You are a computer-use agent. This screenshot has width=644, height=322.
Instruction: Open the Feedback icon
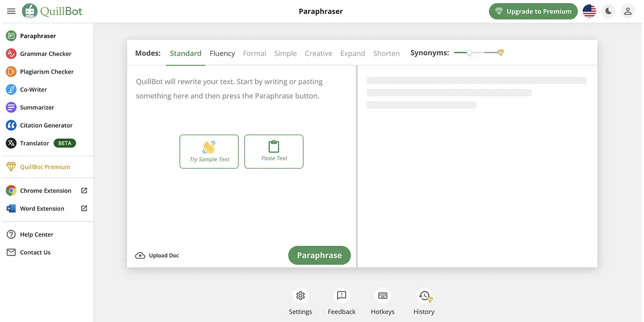coord(341,296)
